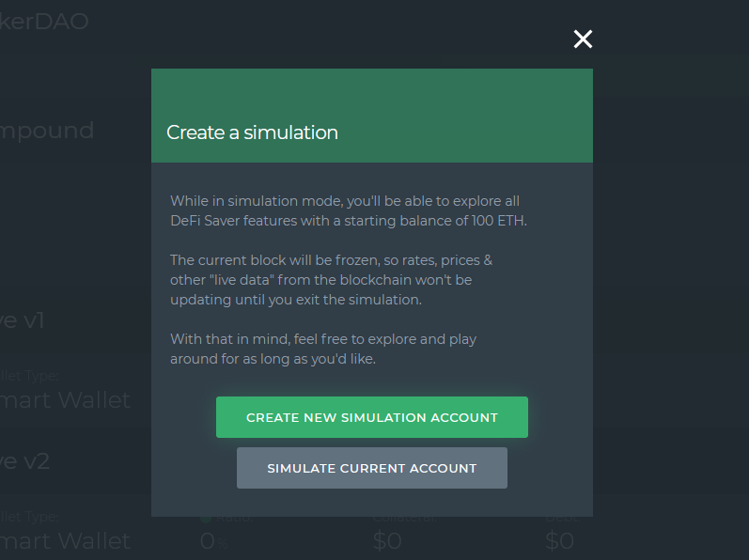
Task: Select the dimmed Compound entry in the background
Action: click(x=47, y=131)
